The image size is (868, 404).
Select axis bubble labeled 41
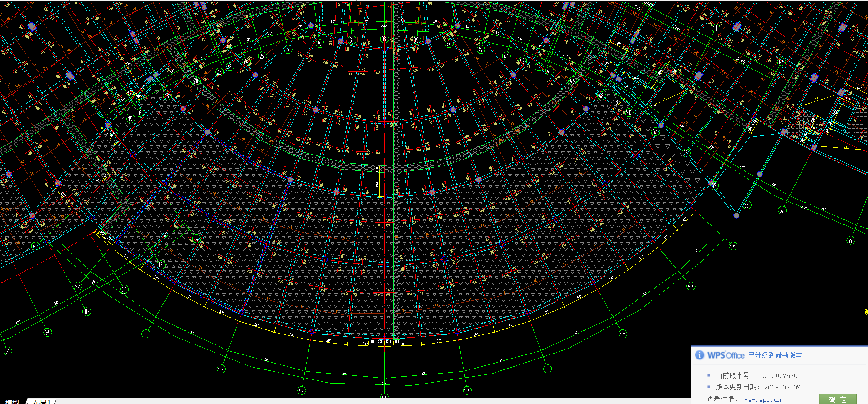[506, 56]
